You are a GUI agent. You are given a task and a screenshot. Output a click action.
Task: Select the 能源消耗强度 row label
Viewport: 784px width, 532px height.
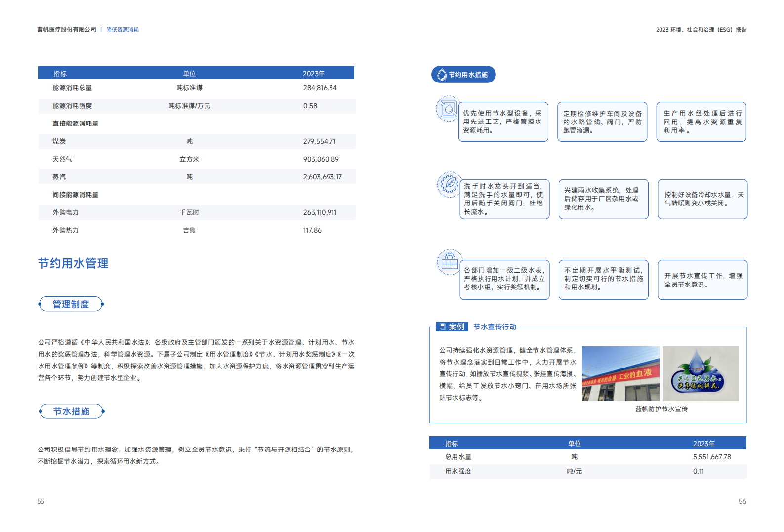[x=72, y=106]
